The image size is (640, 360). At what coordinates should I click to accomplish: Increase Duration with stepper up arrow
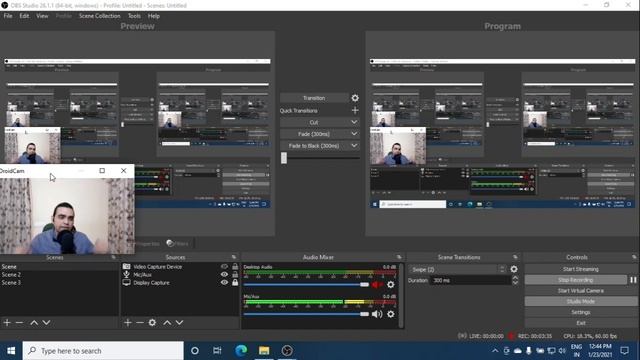(515, 278)
